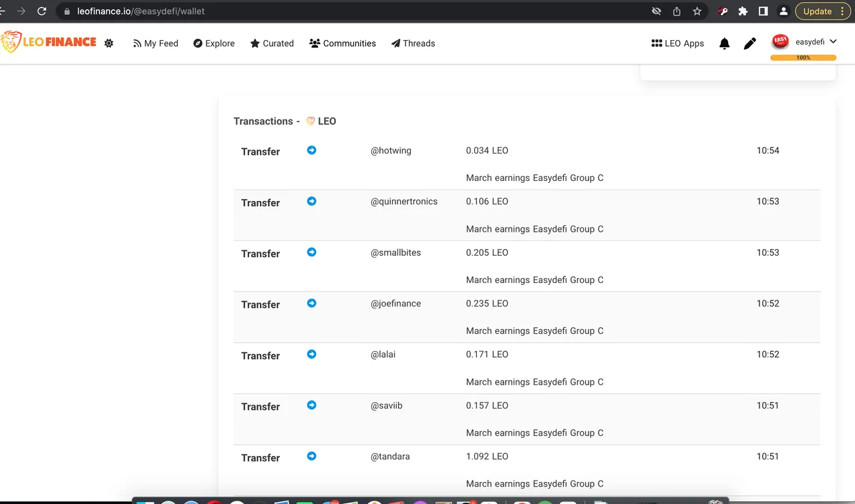Click the March earnings memo under @smallbites
Viewport: 855px width, 504px height.
tap(534, 280)
